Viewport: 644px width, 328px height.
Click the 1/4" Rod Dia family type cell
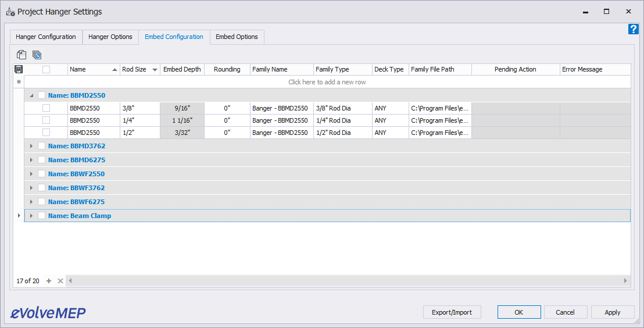[343, 120]
